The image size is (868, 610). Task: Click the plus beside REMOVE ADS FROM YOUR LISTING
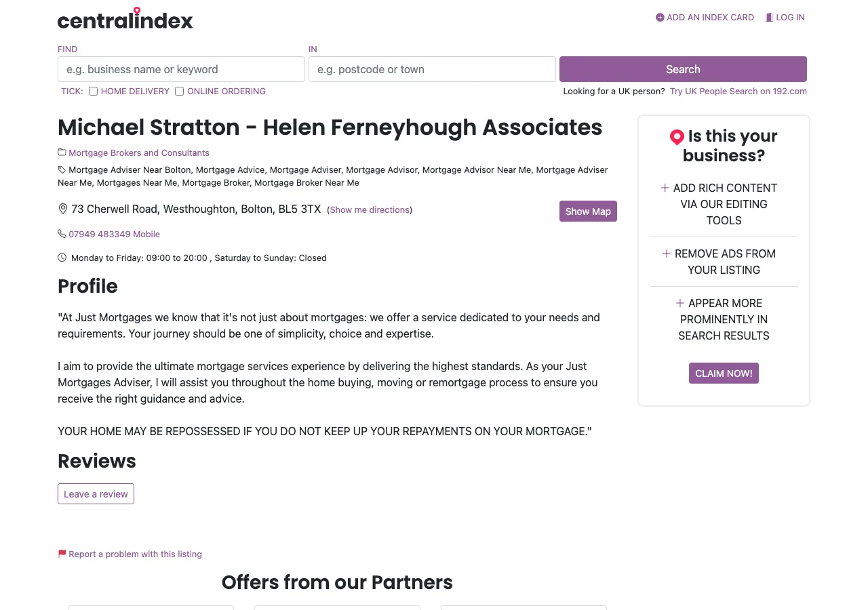tap(666, 253)
